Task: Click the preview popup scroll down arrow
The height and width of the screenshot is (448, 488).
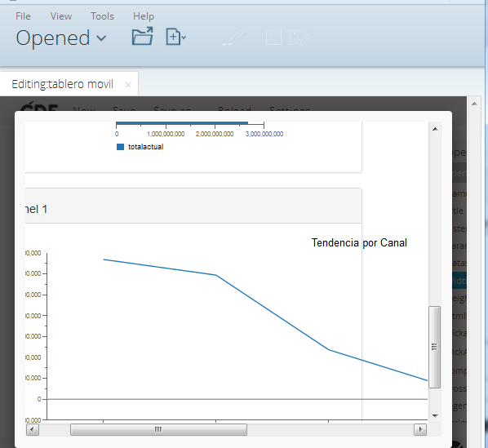Action: click(435, 415)
